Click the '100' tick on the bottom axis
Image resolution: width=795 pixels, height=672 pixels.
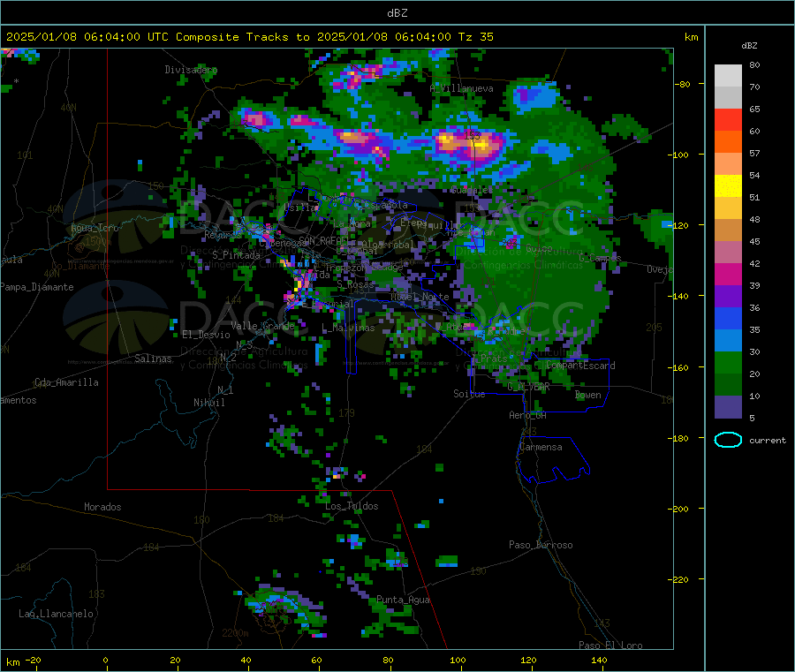458,660
